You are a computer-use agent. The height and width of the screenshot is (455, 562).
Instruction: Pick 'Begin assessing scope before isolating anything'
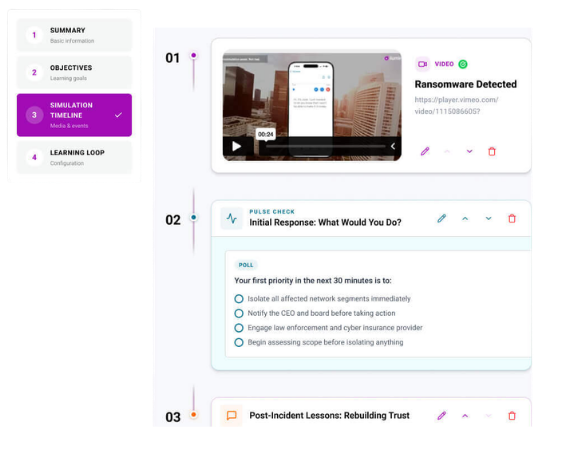319,342
